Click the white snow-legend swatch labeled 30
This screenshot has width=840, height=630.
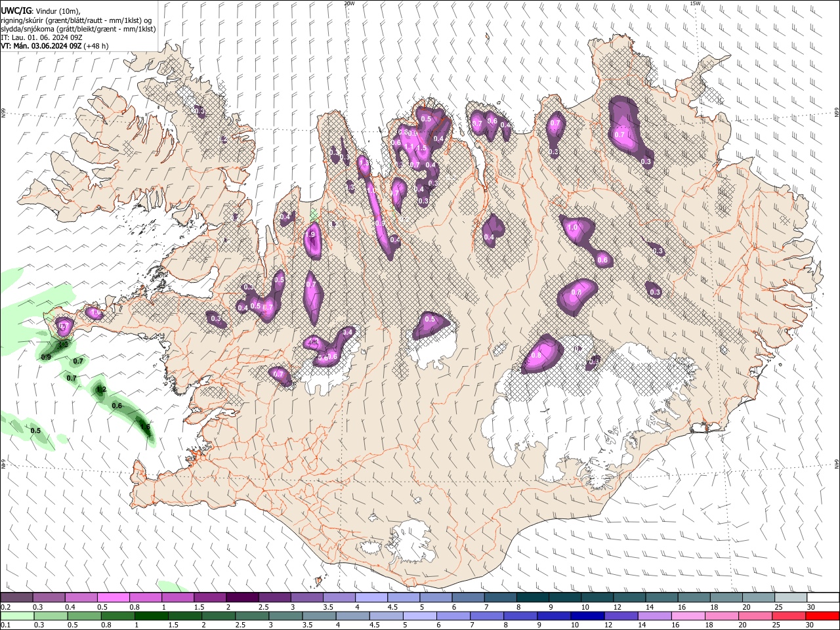coord(824,598)
